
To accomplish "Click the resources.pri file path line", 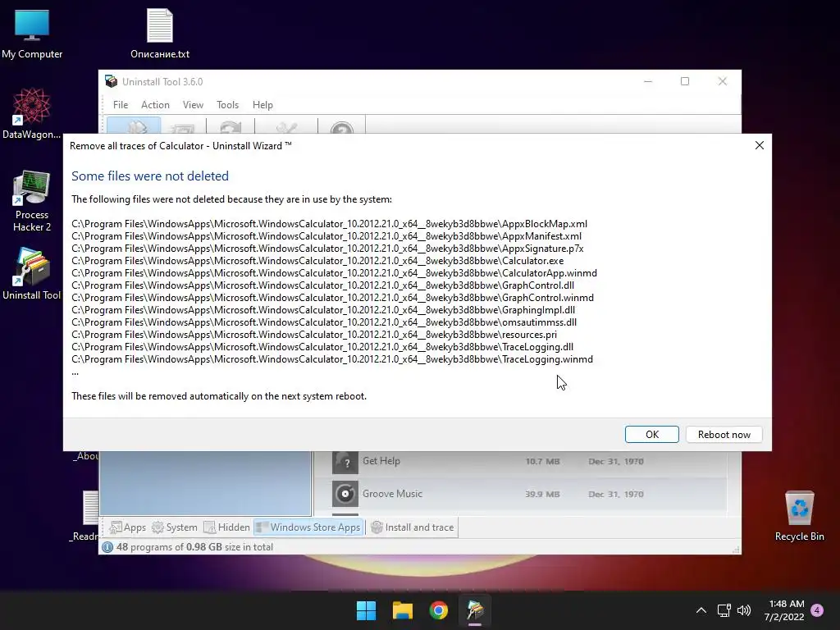I will coord(314,335).
